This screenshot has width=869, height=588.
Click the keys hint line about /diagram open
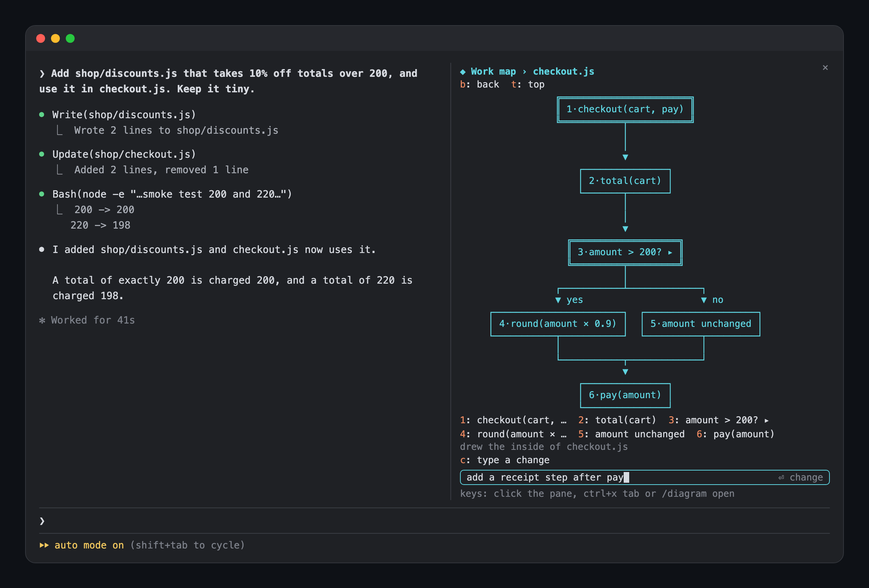[597, 494]
